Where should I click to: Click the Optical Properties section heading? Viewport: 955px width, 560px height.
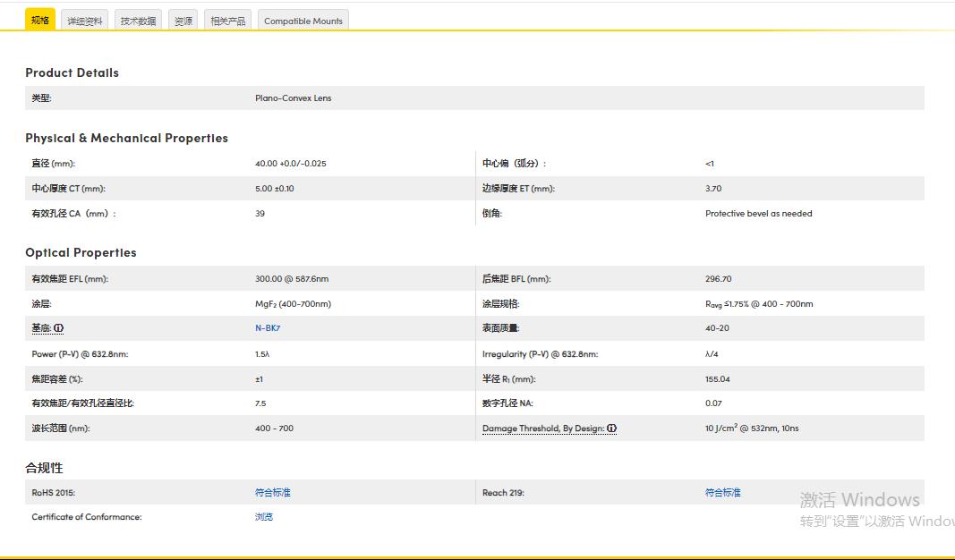pyautogui.click(x=81, y=253)
